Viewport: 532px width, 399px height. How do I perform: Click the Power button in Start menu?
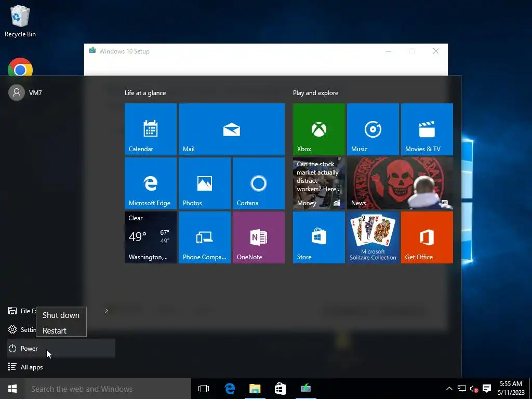tap(61, 349)
